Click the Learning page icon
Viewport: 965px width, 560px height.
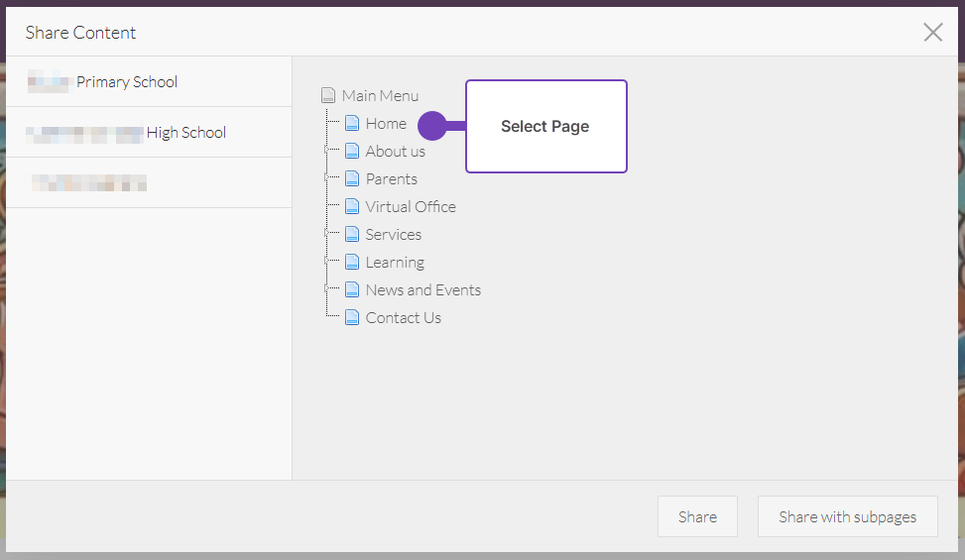352,263
